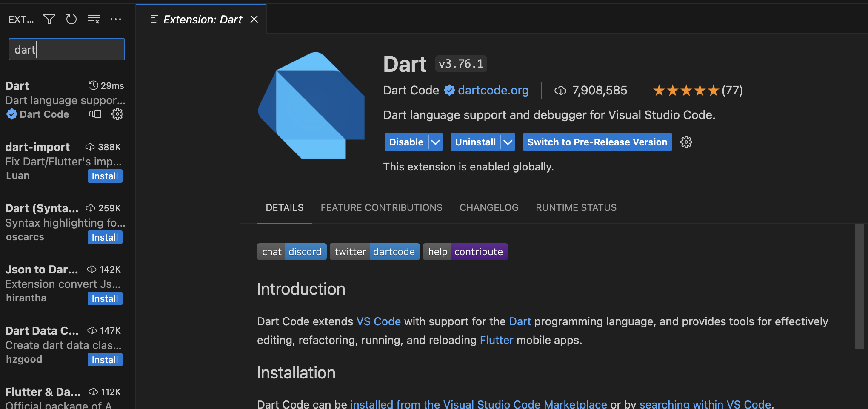Uninstall the Dart extension
The height and width of the screenshot is (409, 868).
(475, 142)
